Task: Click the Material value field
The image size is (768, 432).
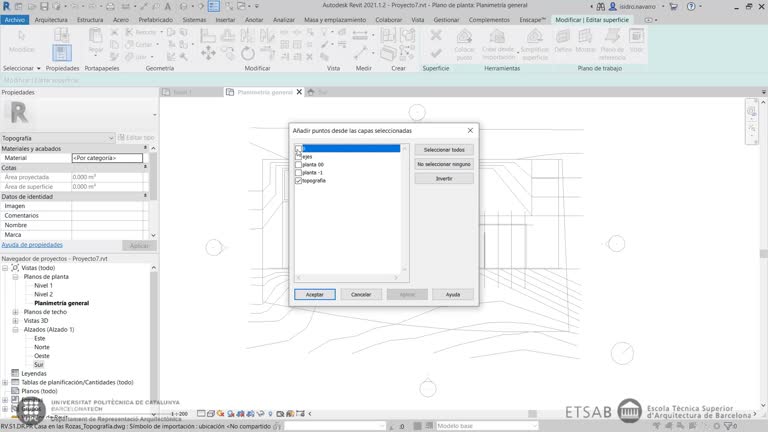Action: pos(107,158)
